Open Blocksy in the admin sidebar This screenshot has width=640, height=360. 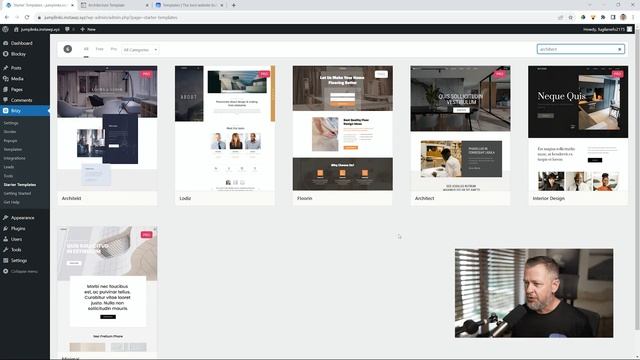[18, 54]
